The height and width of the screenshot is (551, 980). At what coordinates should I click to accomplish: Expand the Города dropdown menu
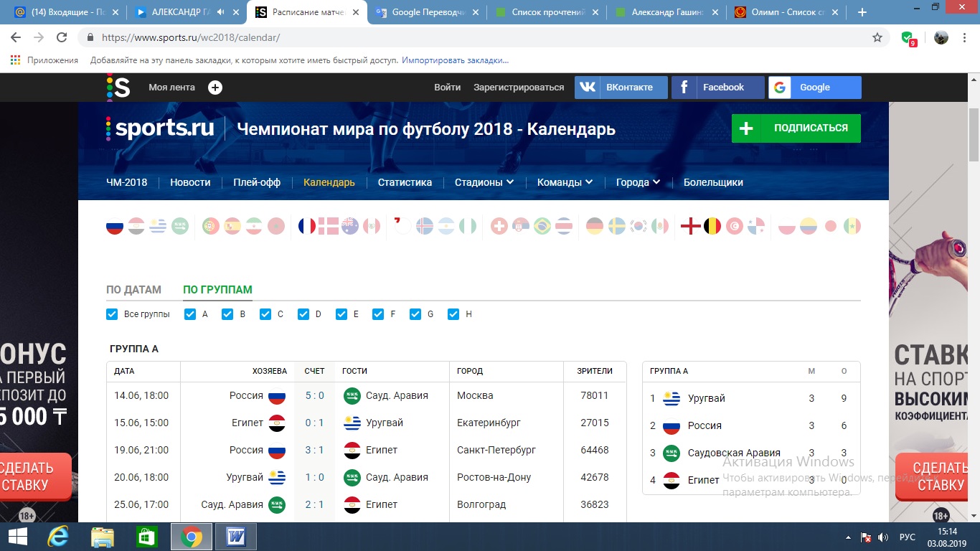(638, 182)
